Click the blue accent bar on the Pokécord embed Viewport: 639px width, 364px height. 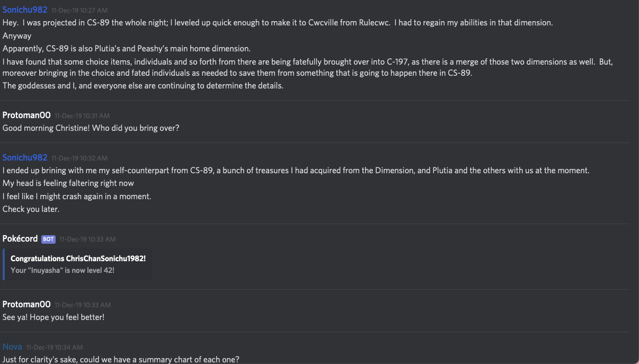click(4, 264)
